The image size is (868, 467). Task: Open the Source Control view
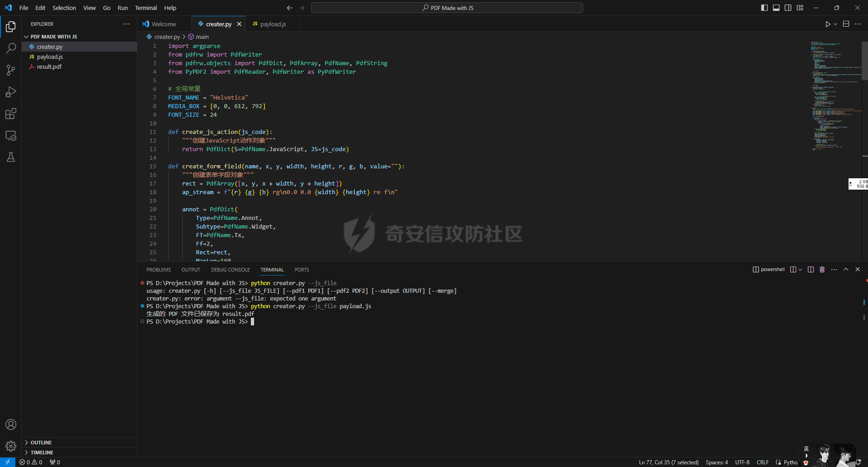(11, 70)
